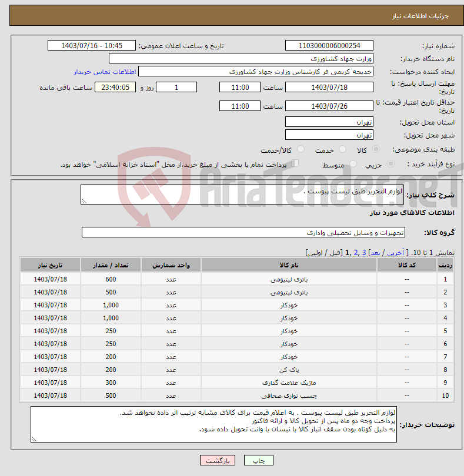Click the بعد next page link
The width and height of the screenshot is (464, 476).
tap(375, 253)
